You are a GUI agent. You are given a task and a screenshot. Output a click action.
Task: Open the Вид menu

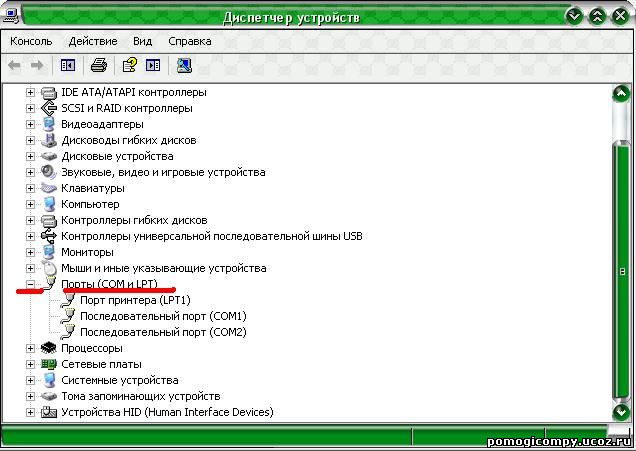142,41
